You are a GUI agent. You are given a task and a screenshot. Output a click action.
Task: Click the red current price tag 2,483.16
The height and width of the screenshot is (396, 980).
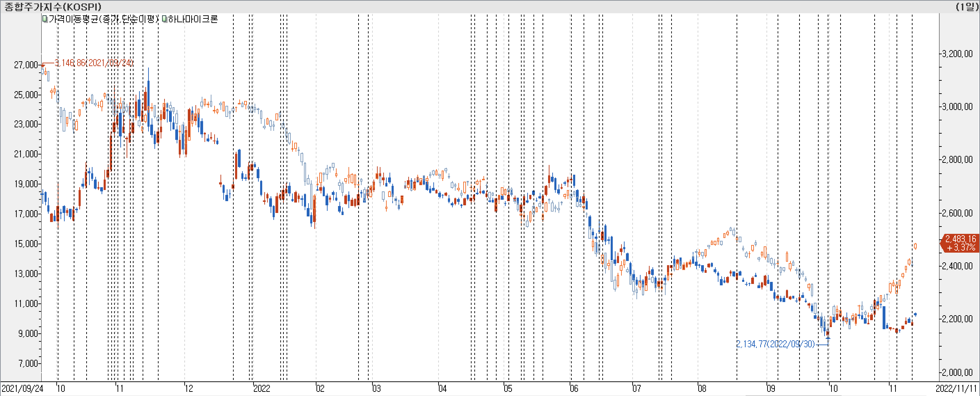[x=960, y=239]
